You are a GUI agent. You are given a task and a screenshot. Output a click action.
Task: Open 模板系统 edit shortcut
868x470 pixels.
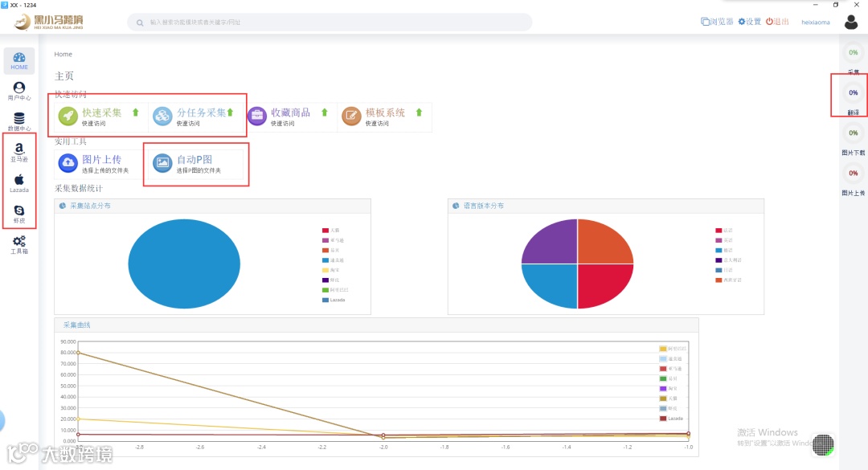(x=383, y=116)
